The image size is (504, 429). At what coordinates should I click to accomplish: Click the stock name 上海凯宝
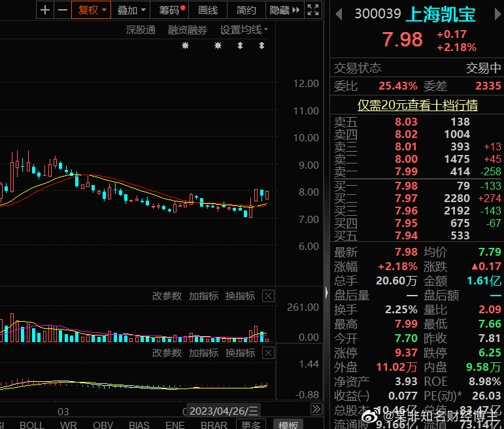[441, 14]
